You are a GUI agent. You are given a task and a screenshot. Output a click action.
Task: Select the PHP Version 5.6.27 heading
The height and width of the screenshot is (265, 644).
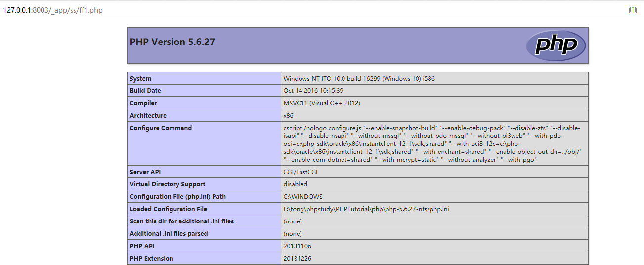pos(172,42)
